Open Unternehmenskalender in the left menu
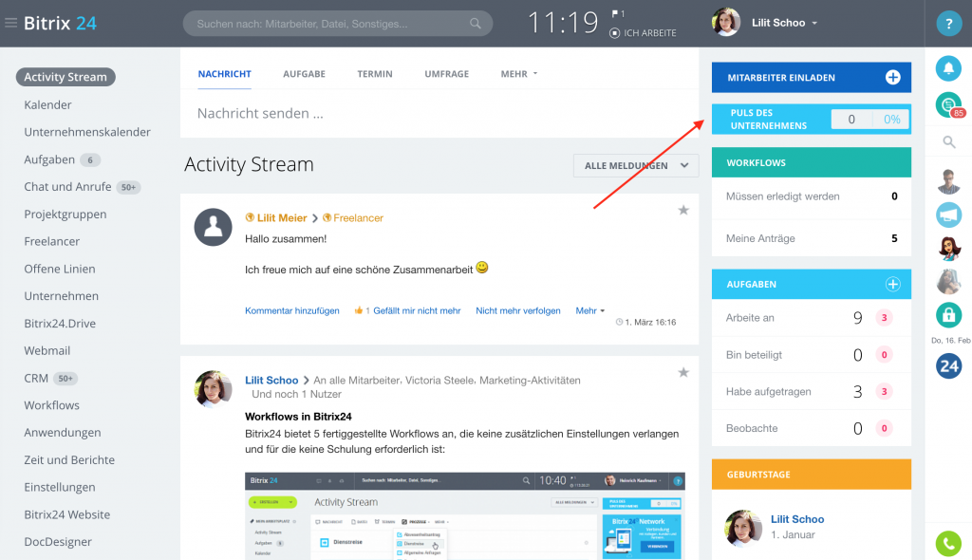This screenshot has height=560, width=972. [87, 132]
